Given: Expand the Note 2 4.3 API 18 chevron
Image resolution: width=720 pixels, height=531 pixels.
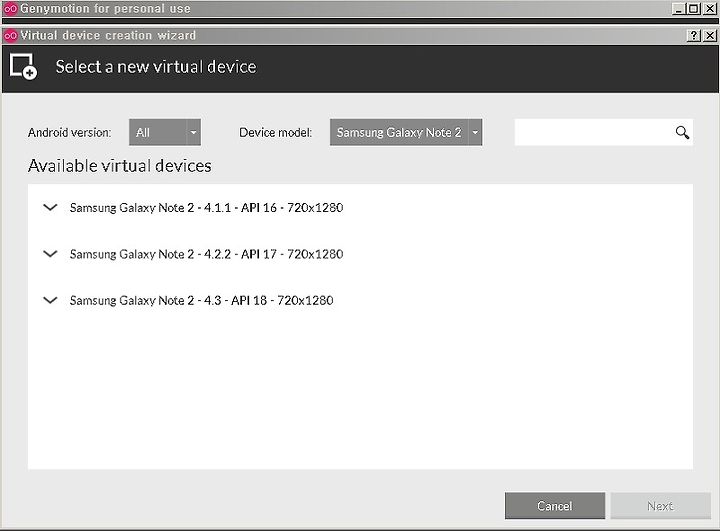Looking at the screenshot, I should pyautogui.click(x=50, y=300).
